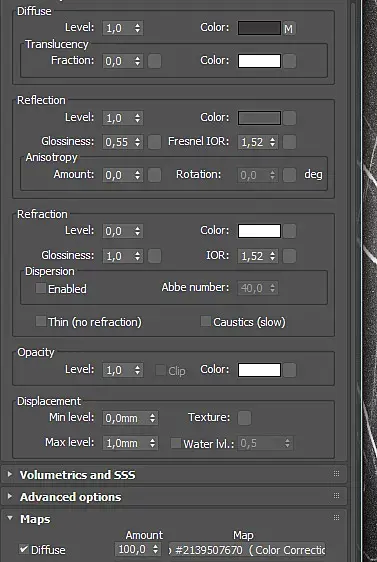Viewport: 377px width, 562px height.
Task: Enable the Dispersion checkbox
Action: click(41, 288)
